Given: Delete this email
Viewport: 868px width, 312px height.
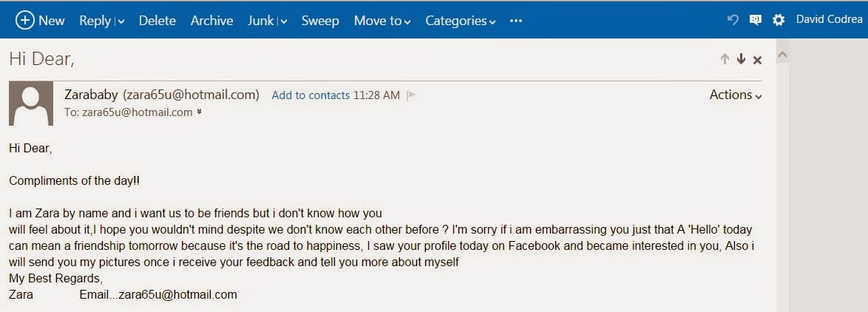Looking at the screenshot, I should [157, 21].
